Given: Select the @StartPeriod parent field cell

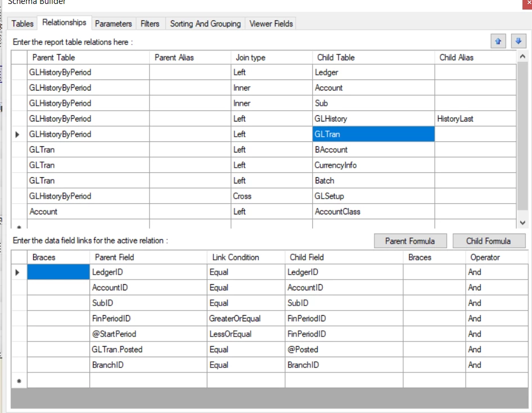Looking at the screenshot, I should 148,334.
